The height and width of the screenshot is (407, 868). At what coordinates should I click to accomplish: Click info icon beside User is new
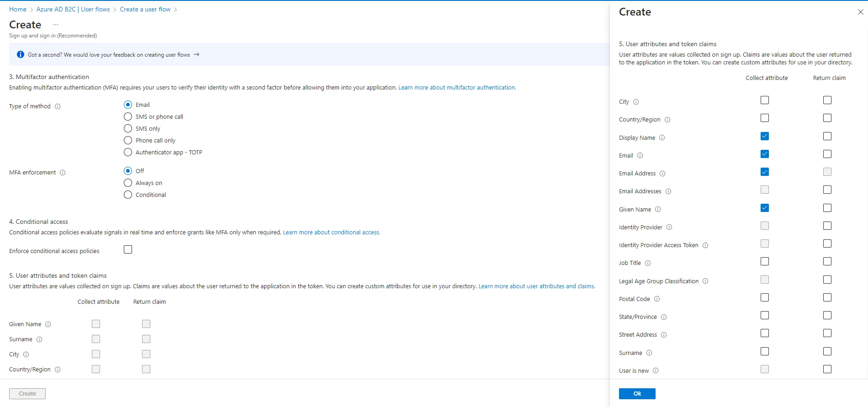pos(656,371)
